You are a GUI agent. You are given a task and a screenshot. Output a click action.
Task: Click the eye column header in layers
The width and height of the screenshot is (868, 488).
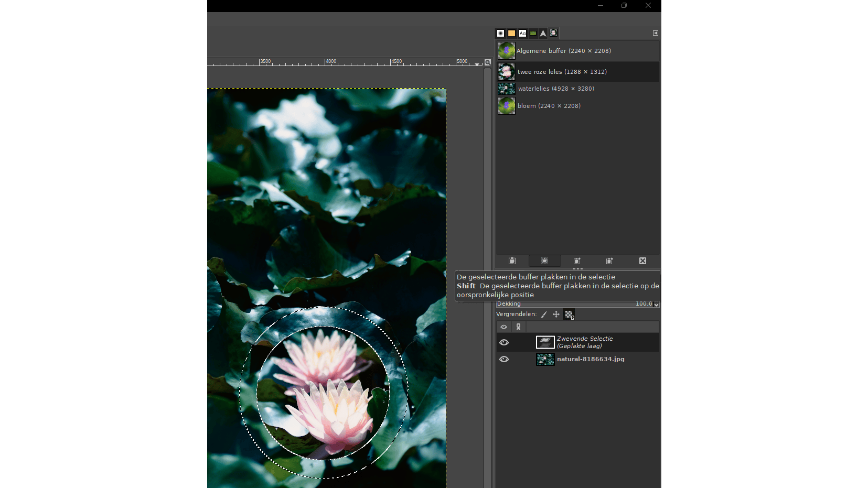point(503,327)
